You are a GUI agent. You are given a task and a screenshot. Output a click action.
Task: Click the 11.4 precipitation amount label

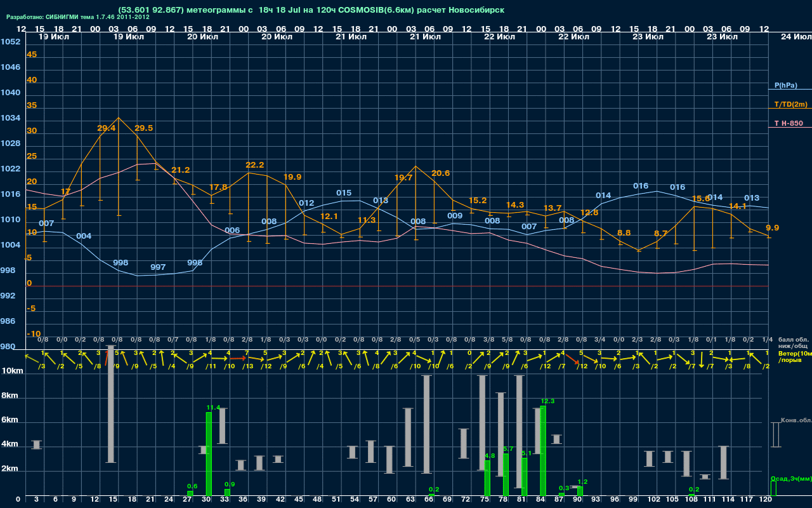click(213, 407)
